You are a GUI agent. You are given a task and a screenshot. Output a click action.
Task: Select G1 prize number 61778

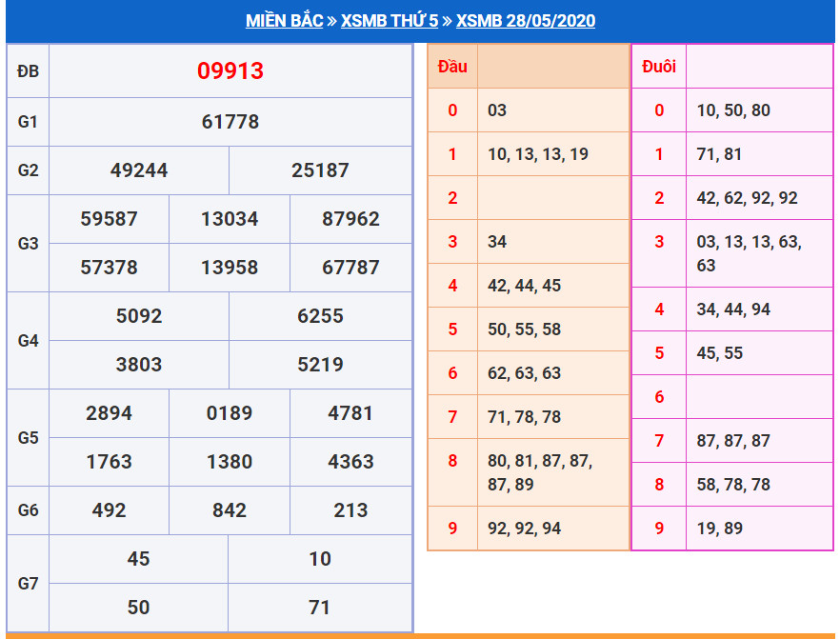(x=230, y=122)
